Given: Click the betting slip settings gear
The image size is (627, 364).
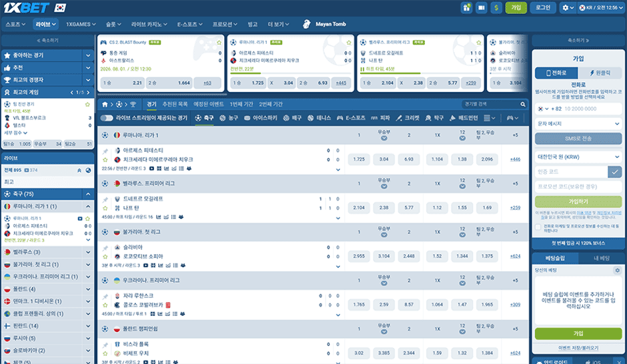Looking at the screenshot, I should pyautogui.click(x=618, y=271).
